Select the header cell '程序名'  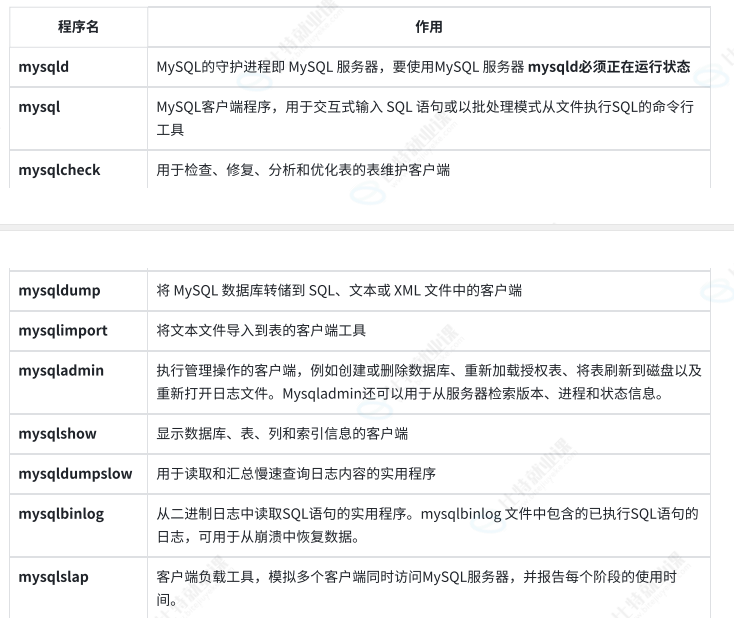[x=78, y=27]
